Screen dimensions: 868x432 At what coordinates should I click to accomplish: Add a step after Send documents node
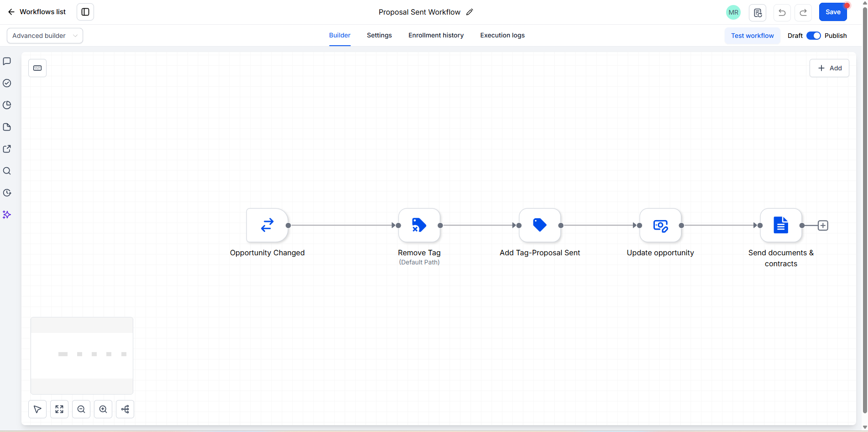(823, 226)
